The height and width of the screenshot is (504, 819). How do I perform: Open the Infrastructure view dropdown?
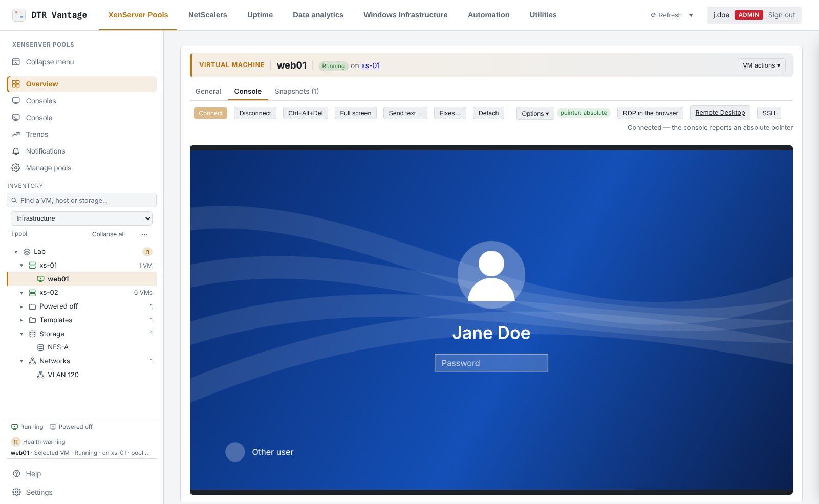81,218
